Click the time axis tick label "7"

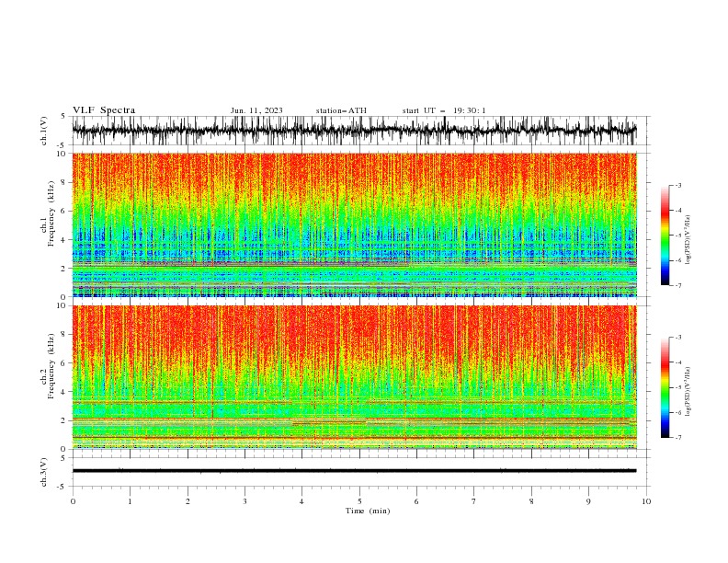[474, 501]
